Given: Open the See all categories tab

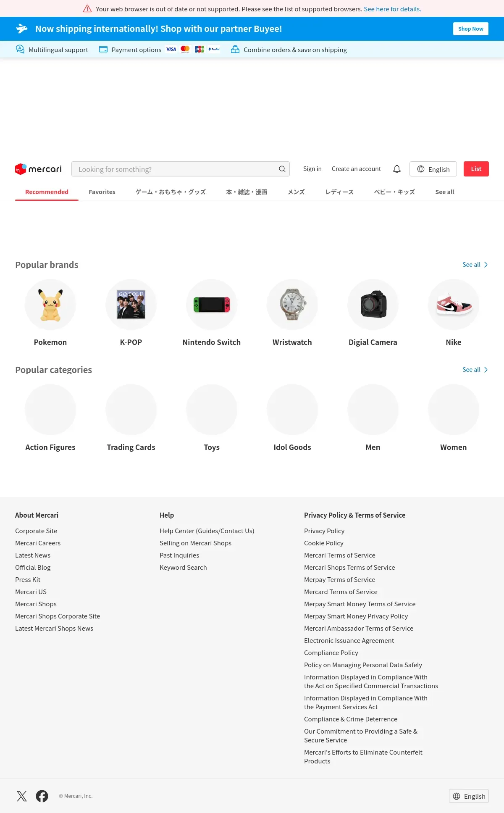Looking at the screenshot, I should 445,192.
